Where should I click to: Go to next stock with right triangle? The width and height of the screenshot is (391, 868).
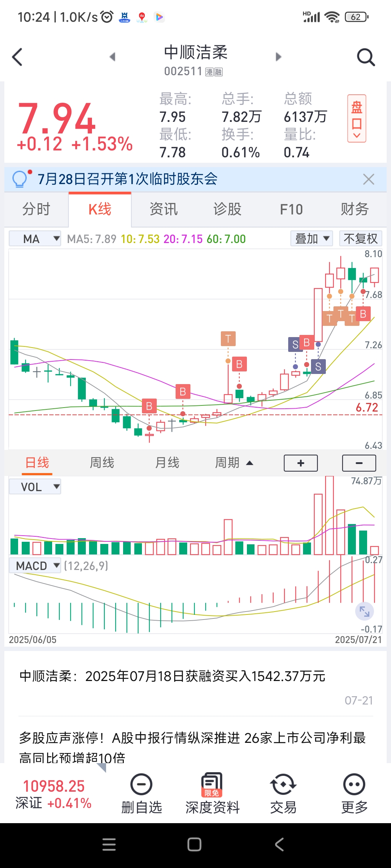click(x=278, y=57)
